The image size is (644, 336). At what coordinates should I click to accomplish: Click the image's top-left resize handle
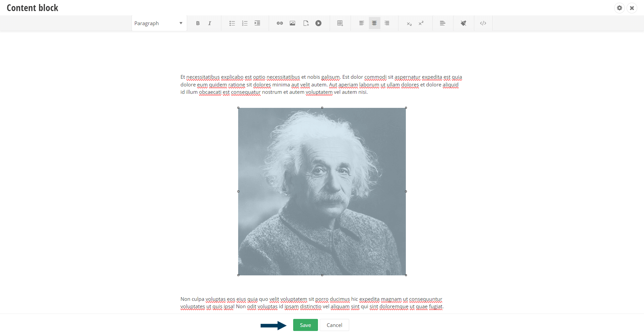tap(238, 108)
